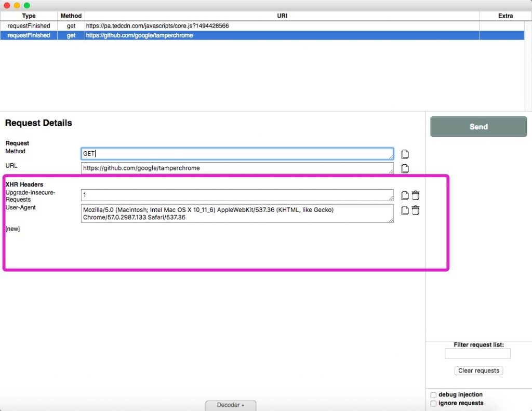Enable the debug injection checkbox
The width and height of the screenshot is (532, 411).
click(x=434, y=395)
